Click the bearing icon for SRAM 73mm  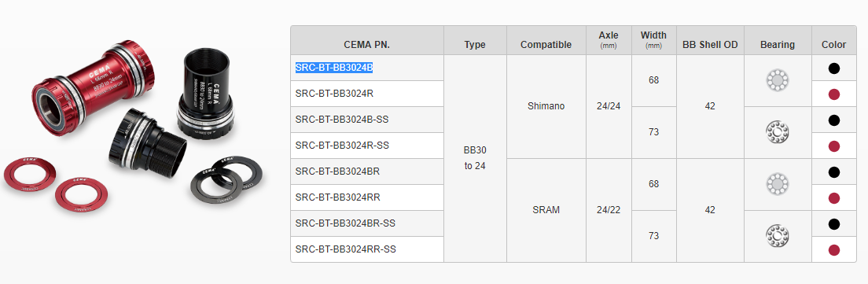(778, 236)
